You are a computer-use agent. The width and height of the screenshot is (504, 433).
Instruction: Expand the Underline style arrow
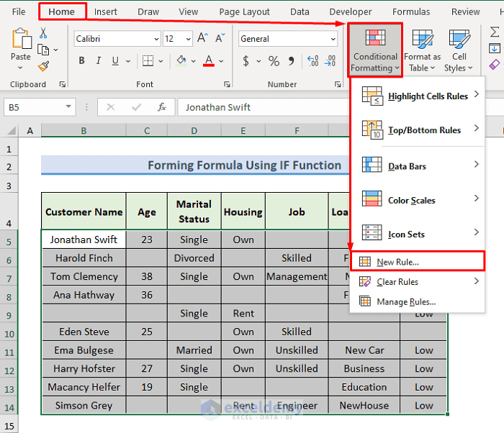point(128,60)
